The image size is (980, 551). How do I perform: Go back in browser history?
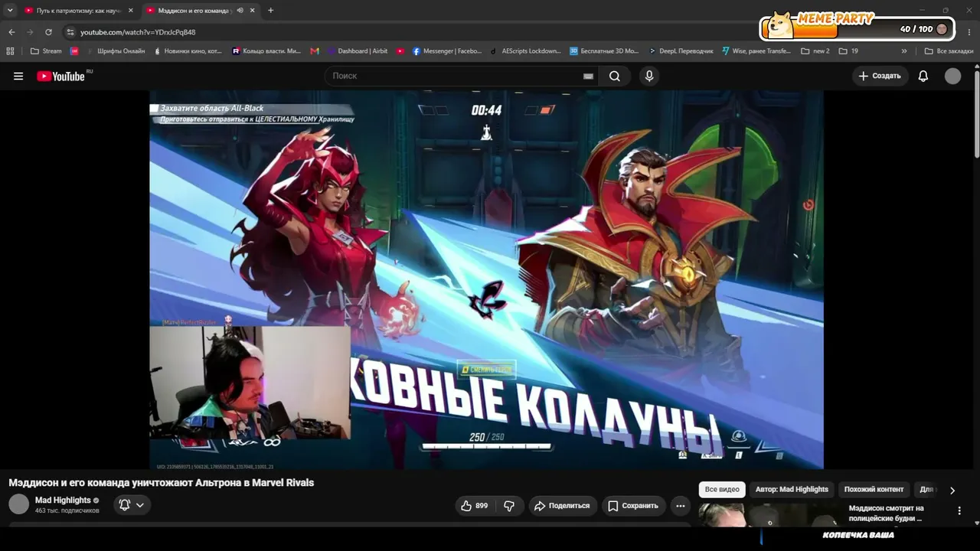coord(11,32)
